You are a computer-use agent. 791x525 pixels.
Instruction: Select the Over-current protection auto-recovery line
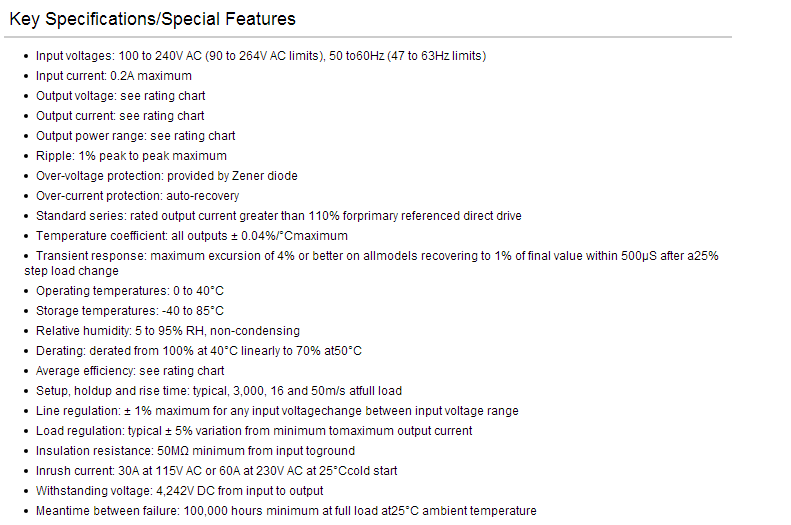137,196
